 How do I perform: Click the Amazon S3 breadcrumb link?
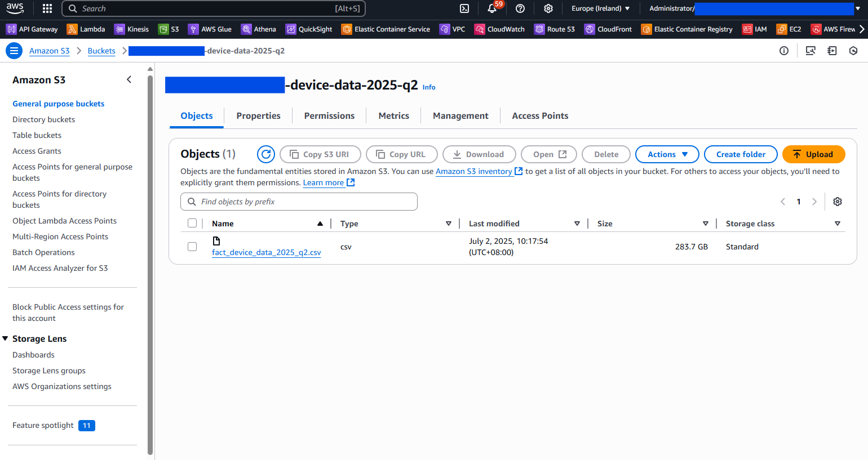(50, 51)
